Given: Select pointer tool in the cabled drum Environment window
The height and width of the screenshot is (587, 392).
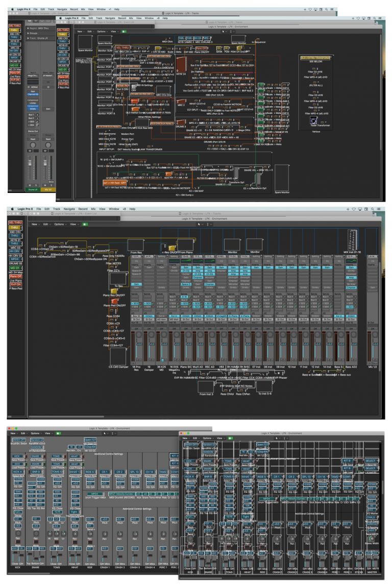Looking at the screenshot, I should click(276, 438).
